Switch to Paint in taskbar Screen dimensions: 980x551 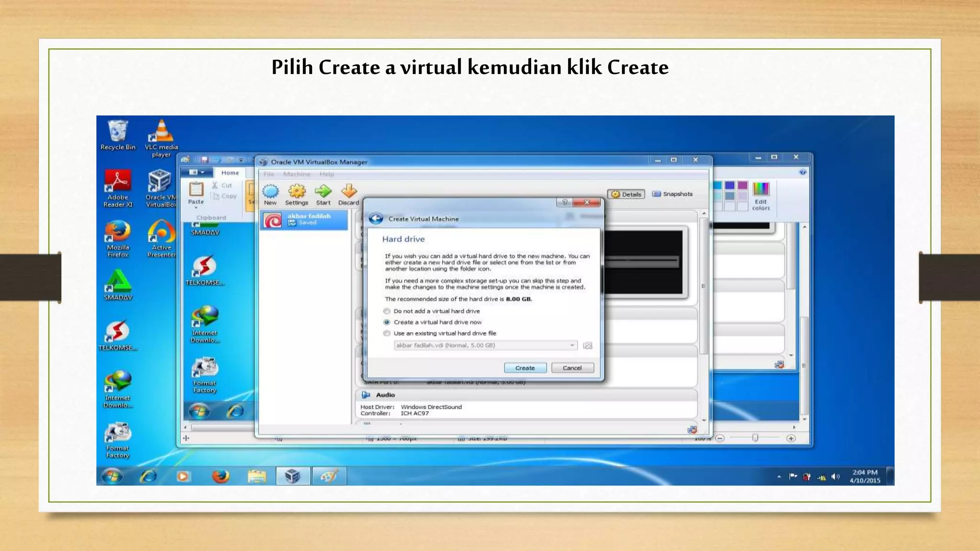point(329,476)
